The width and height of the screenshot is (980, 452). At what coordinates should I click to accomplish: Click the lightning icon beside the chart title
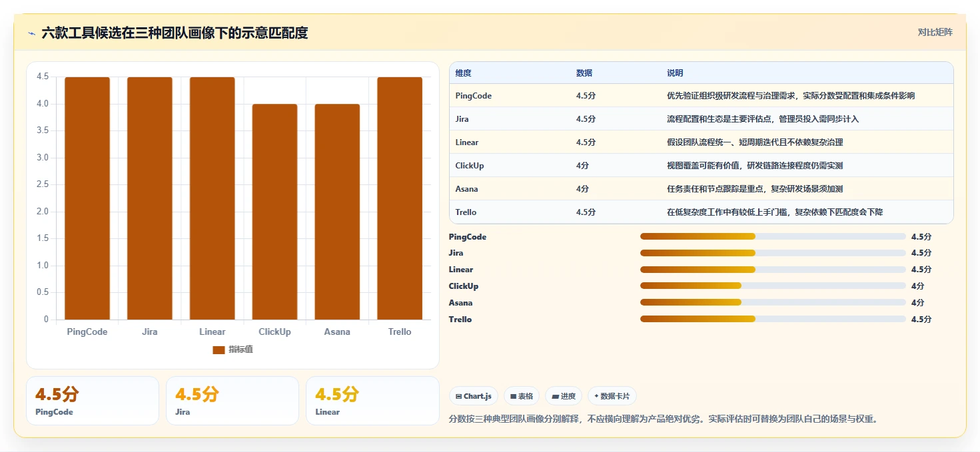click(x=31, y=33)
